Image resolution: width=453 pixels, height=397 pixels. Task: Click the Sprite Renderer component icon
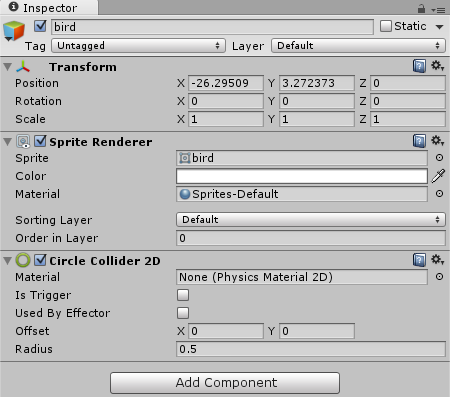pyautogui.click(x=23, y=142)
